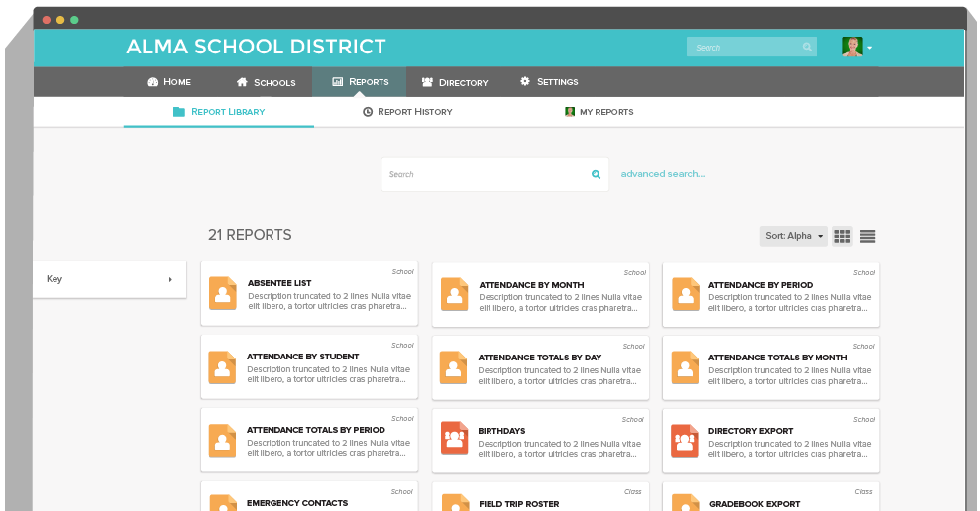Viewport: 980px width, 511px height.
Task: Click the Class tag on Gradebook Export
Action: 863,492
